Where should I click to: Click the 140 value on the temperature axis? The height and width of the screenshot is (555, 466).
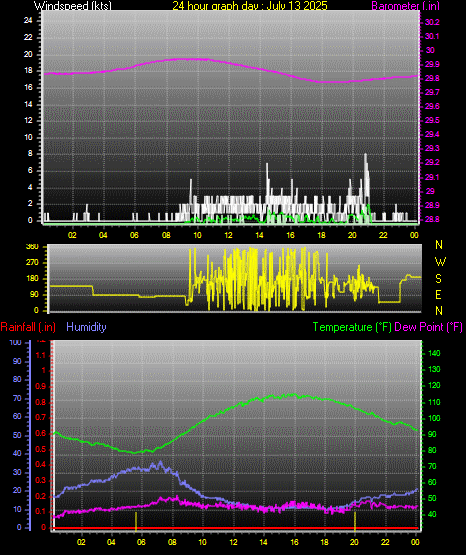(434, 353)
